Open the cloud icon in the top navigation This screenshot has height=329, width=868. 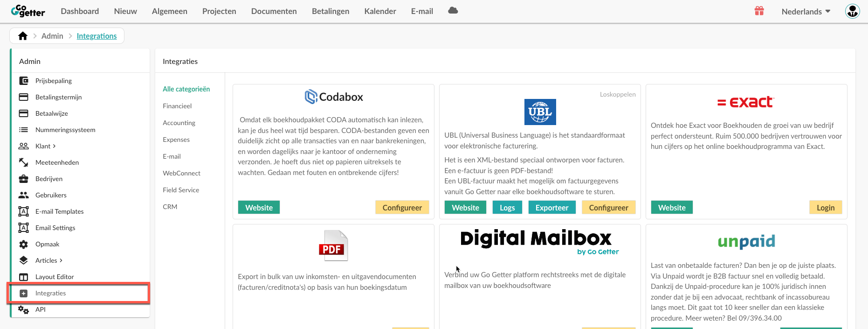[453, 11]
